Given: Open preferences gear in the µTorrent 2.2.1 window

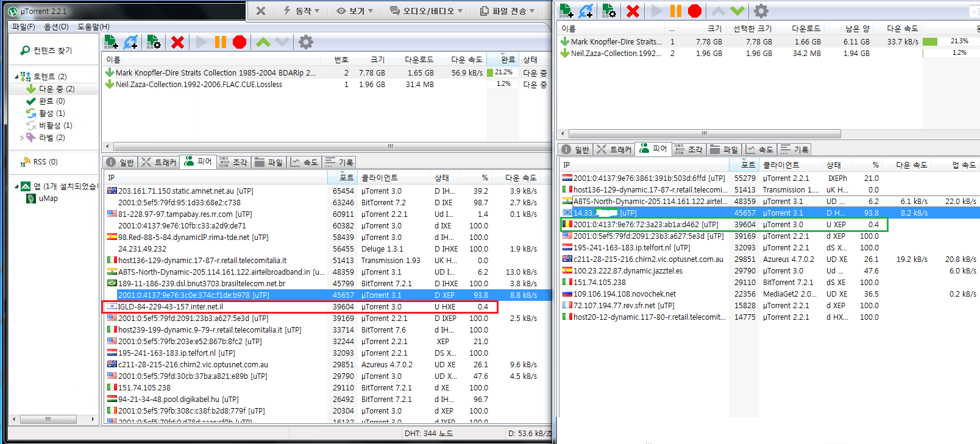Looking at the screenshot, I should coord(306,42).
